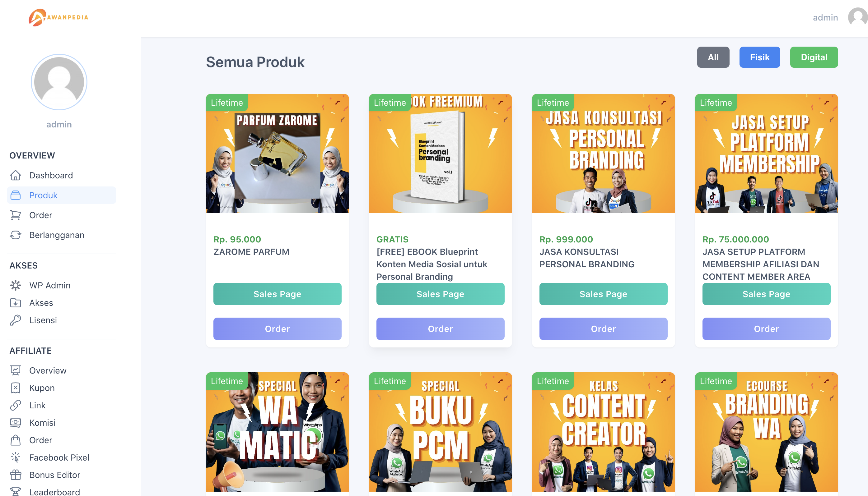Click the Facebook Pixel cursor icon
This screenshot has width=868, height=496.
coord(15,457)
